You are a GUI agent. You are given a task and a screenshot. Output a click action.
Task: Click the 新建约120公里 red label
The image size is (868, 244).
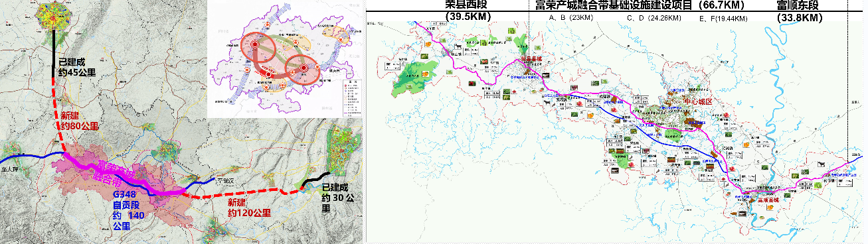point(249,207)
